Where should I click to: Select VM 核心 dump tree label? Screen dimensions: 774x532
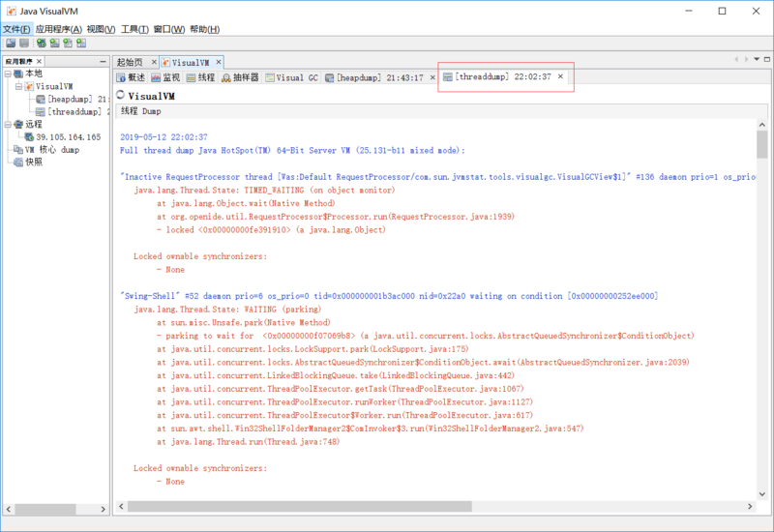coord(52,150)
